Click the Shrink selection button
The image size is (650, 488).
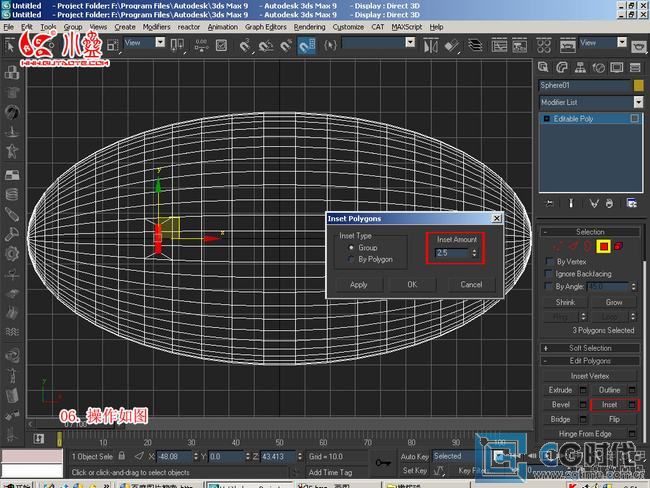(x=565, y=302)
